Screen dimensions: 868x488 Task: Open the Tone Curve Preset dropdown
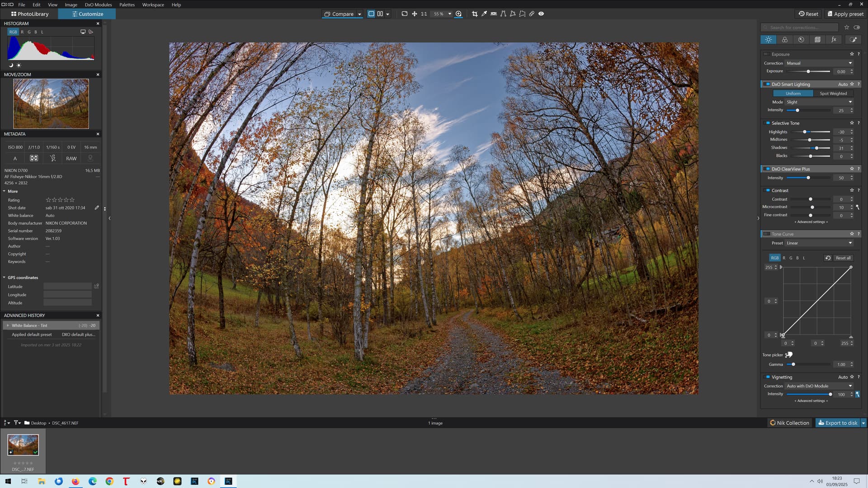(x=819, y=243)
